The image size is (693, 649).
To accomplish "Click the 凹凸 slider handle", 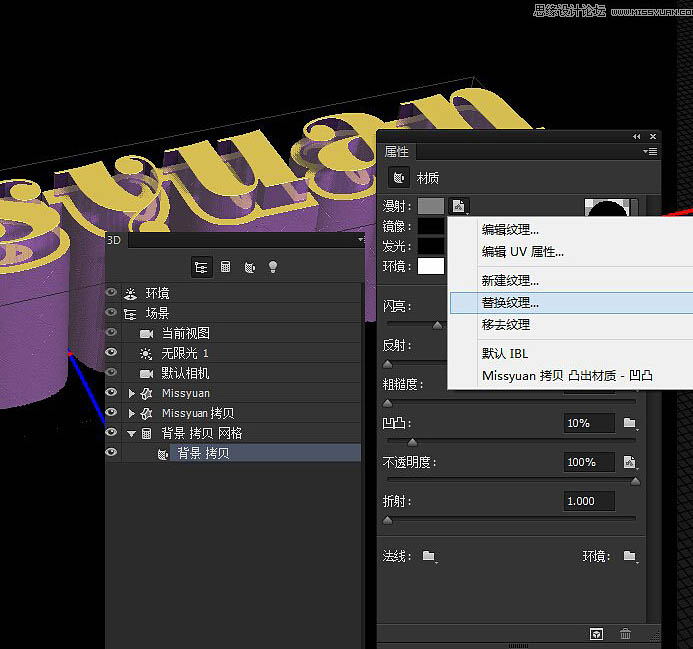I will [x=412, y=442].
